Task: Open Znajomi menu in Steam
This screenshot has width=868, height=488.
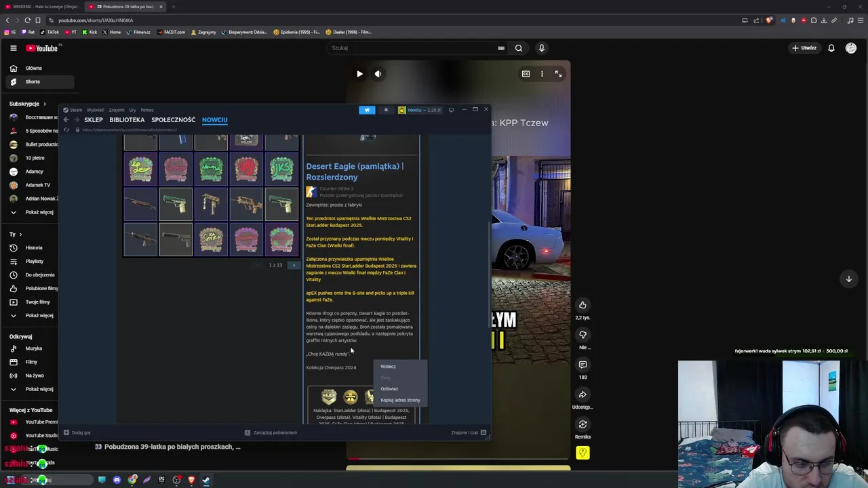Action: click(117, 110)
